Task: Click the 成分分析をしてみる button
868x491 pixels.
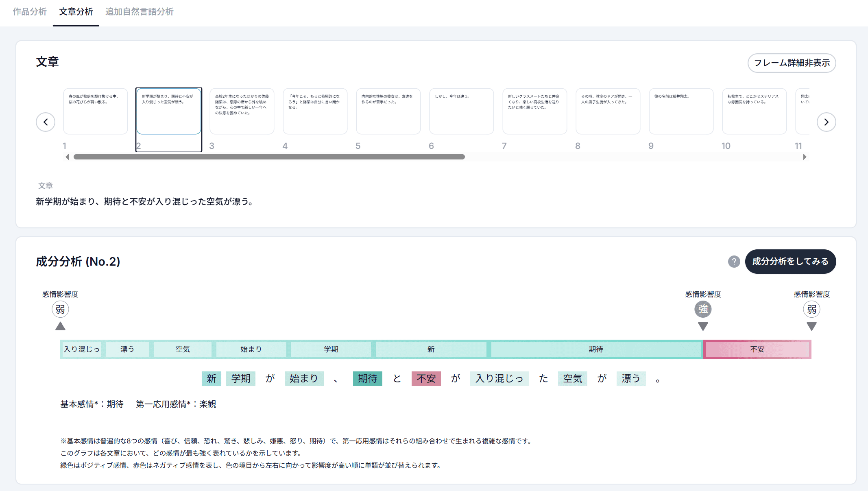Action: (x=790, y=262)
